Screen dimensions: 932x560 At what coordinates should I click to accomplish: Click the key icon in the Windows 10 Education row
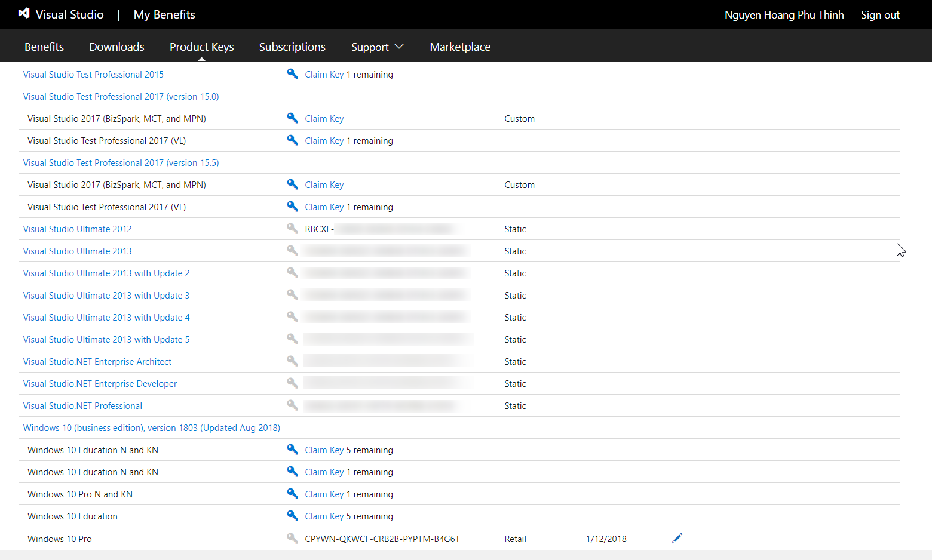click(292, 516)
